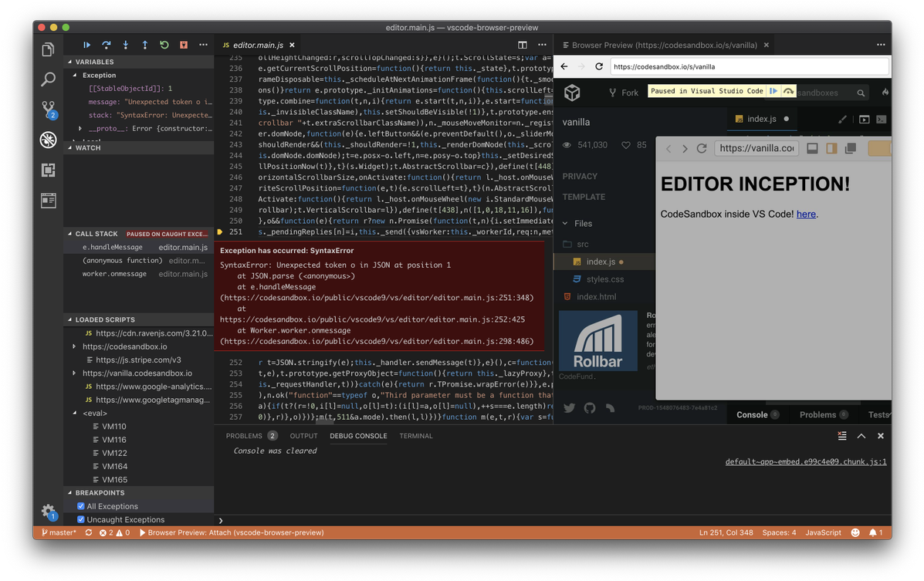Click Browser Preview: Attach in status bar
Screen dimensions: 924x581
pyautogui.click(x=231, y=532)
